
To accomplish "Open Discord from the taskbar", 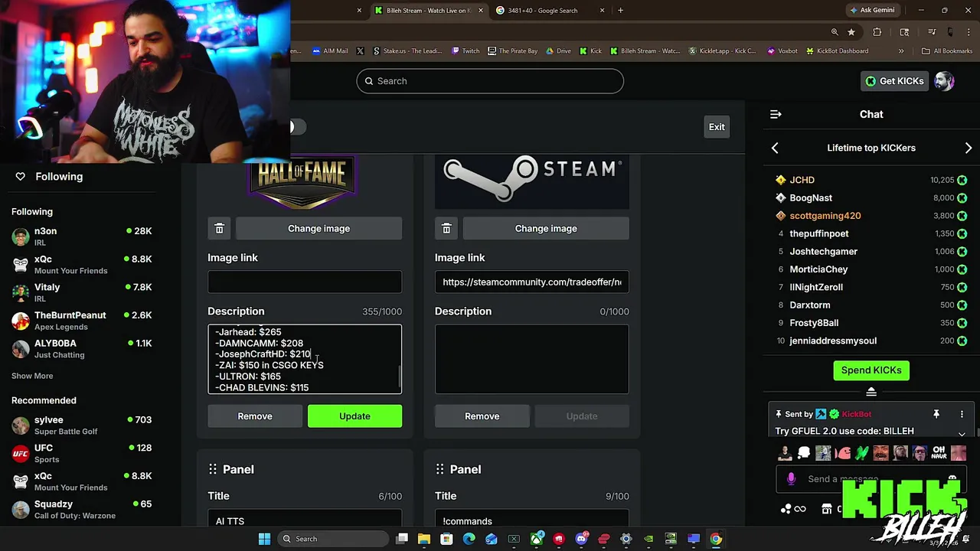I will 581,539.
